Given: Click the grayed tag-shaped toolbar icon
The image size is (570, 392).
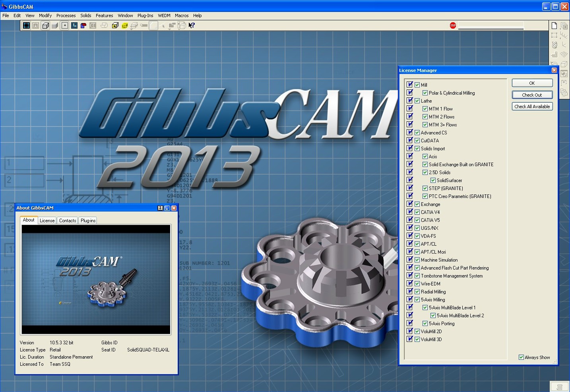Looking at the screenshot, I should (144, 25).
